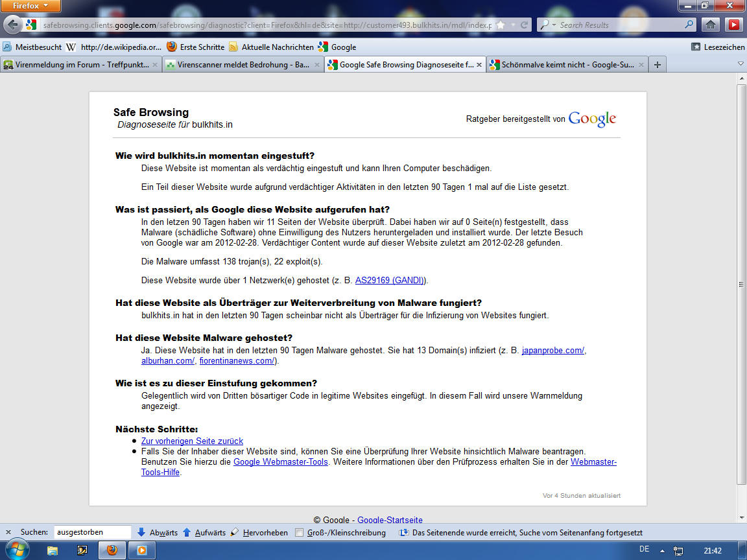
Task: Click the Google logo on the diagnostic page
Action: [x=592, y=119]
